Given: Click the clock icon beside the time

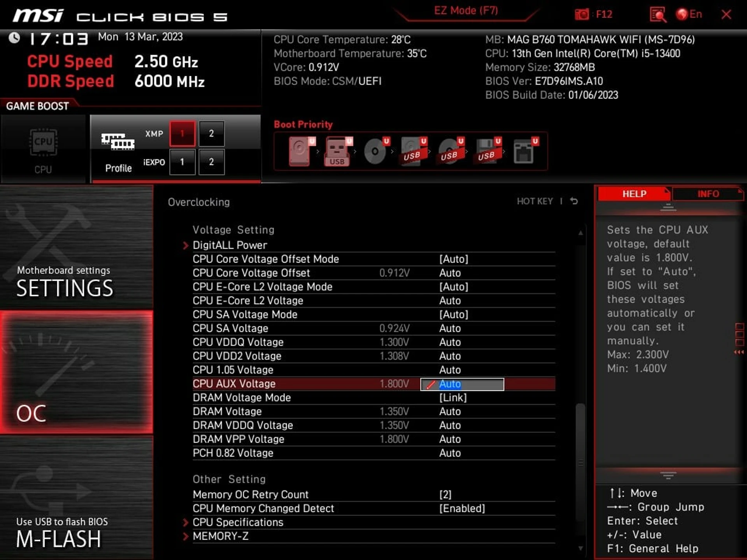Looking at the screenshot, I should pos(14,38).
